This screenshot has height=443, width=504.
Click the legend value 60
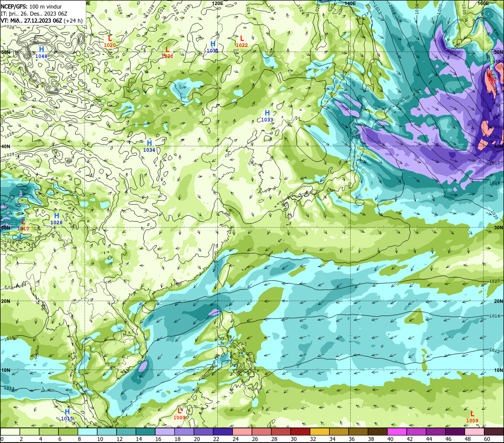tap(487, 439)
